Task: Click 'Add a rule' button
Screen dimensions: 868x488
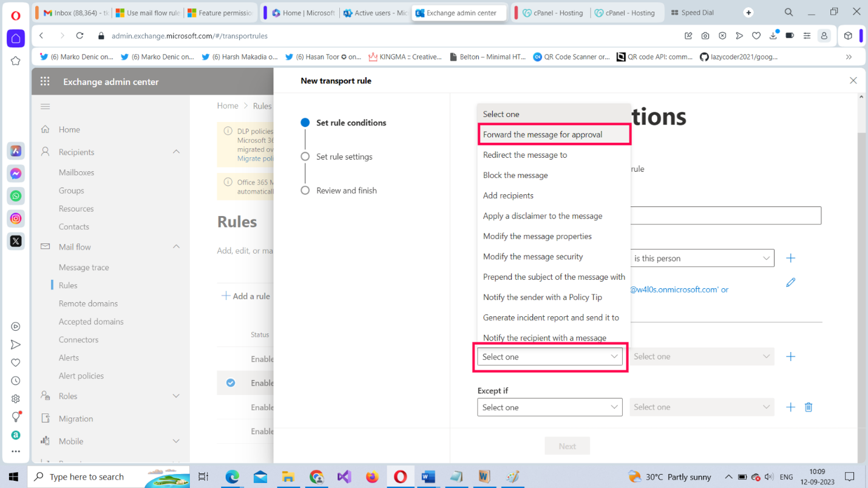Action: 246,296
